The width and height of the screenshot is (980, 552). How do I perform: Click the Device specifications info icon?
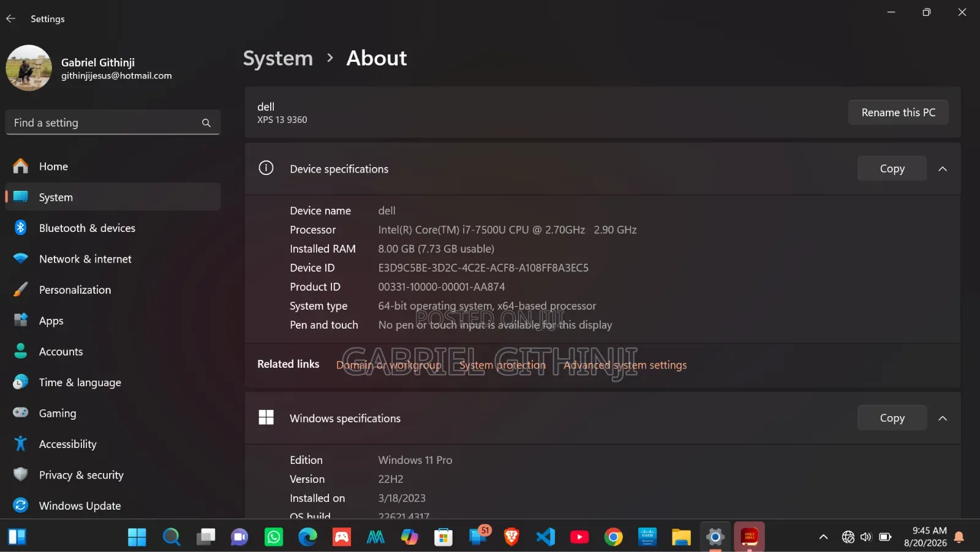[x=266, y=168]
